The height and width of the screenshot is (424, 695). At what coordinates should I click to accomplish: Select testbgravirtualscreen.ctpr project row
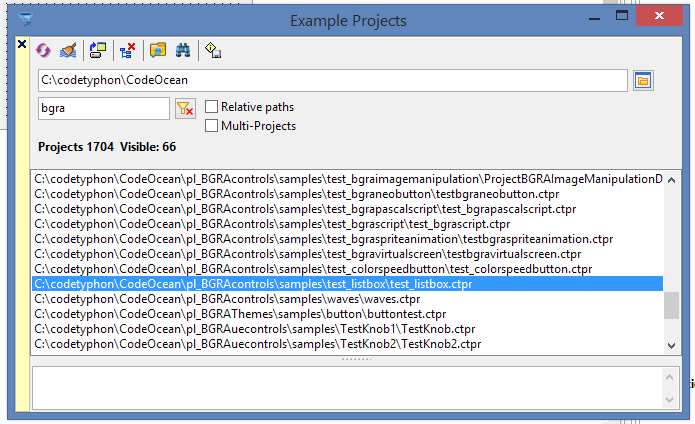pos(348,254)
